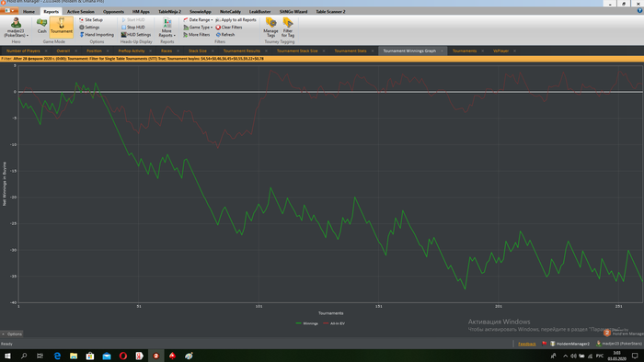The height and width of the screenshot is (362, 644).
Task: Expand the Options panel at bottom left
Action: [x=11, y=334]
